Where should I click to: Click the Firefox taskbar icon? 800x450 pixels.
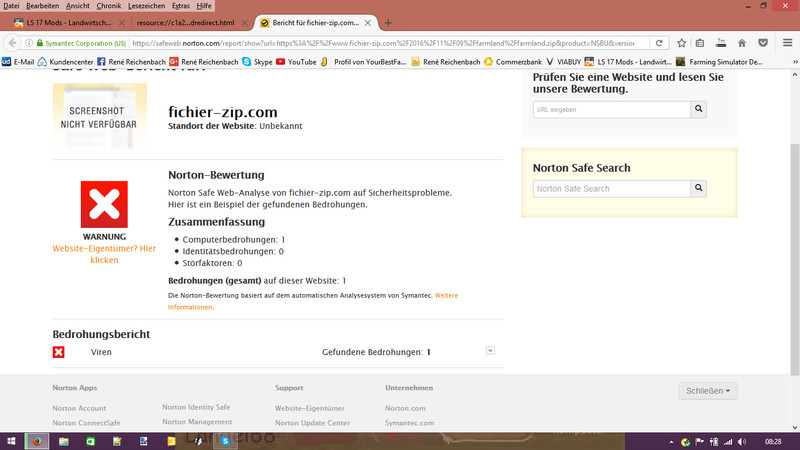(37, 441)
